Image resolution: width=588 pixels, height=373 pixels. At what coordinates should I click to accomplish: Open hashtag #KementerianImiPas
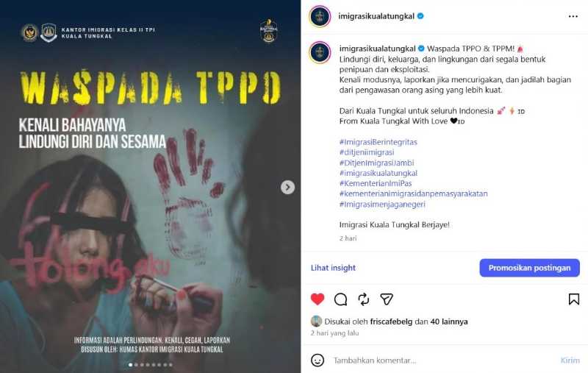(376, 183)
